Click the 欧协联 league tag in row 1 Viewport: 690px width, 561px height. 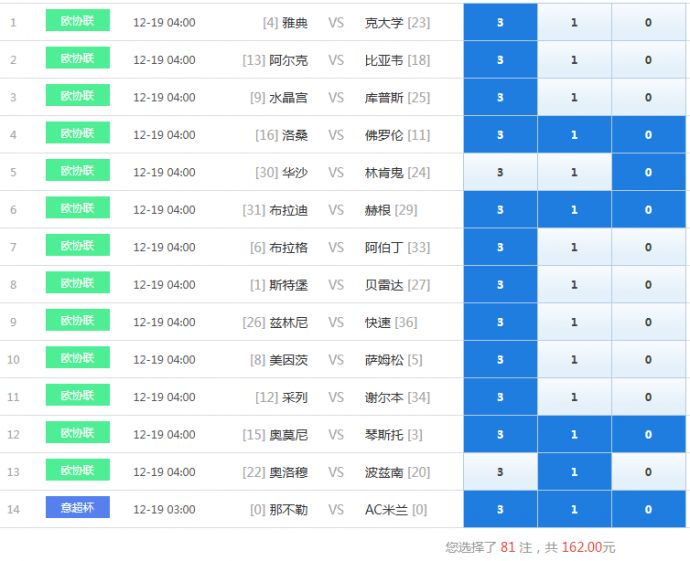tap(77, 21)
